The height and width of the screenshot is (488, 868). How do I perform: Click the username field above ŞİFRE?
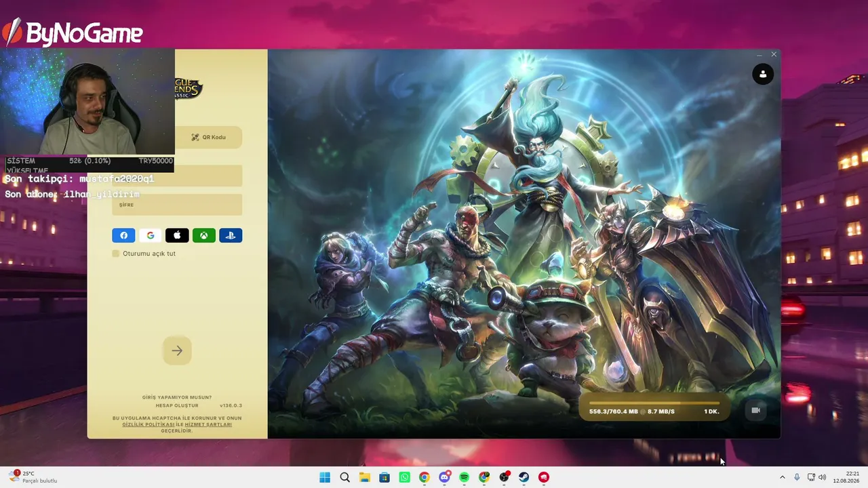tap(177, 176)
